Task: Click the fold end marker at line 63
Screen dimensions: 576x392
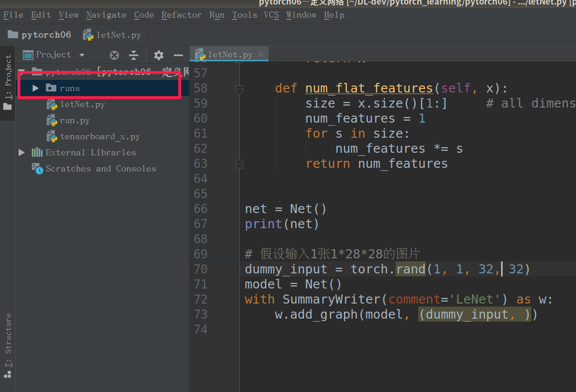Action: (240, 164)
